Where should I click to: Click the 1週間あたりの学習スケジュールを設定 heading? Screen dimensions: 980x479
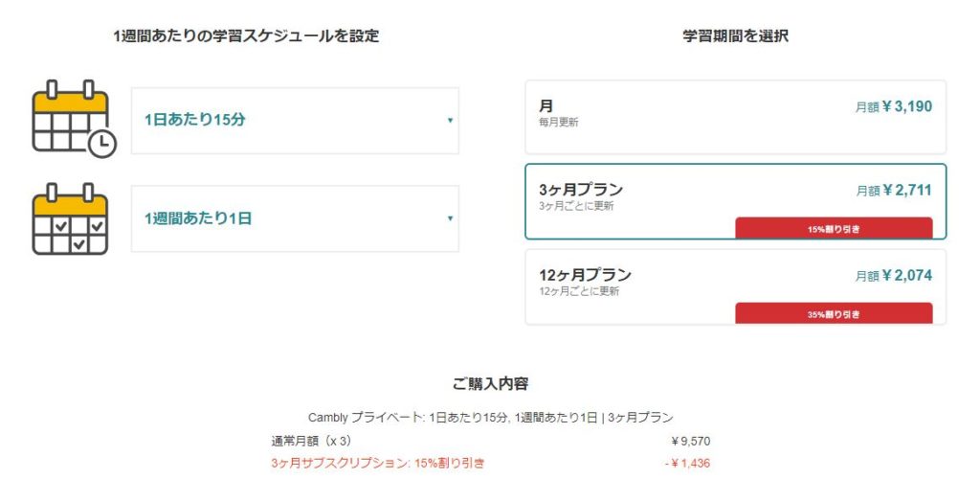(246, 36)
